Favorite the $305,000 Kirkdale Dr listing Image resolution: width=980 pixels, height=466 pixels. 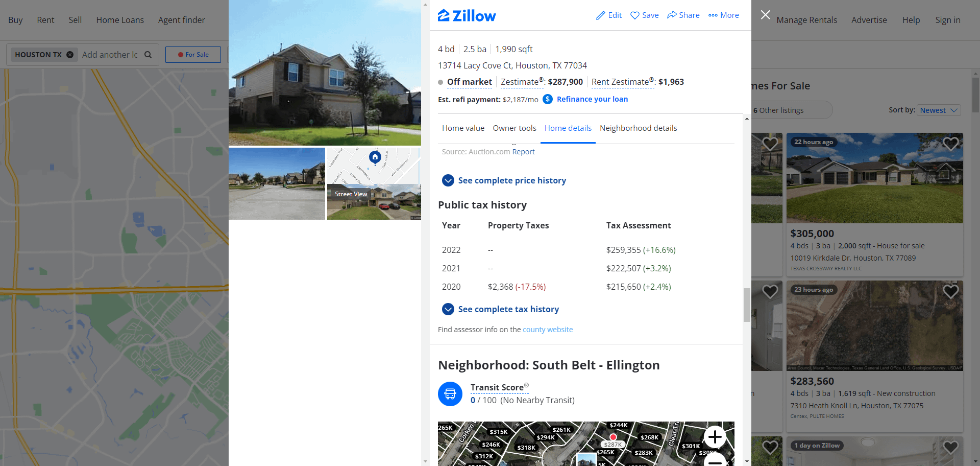(950, 144)
